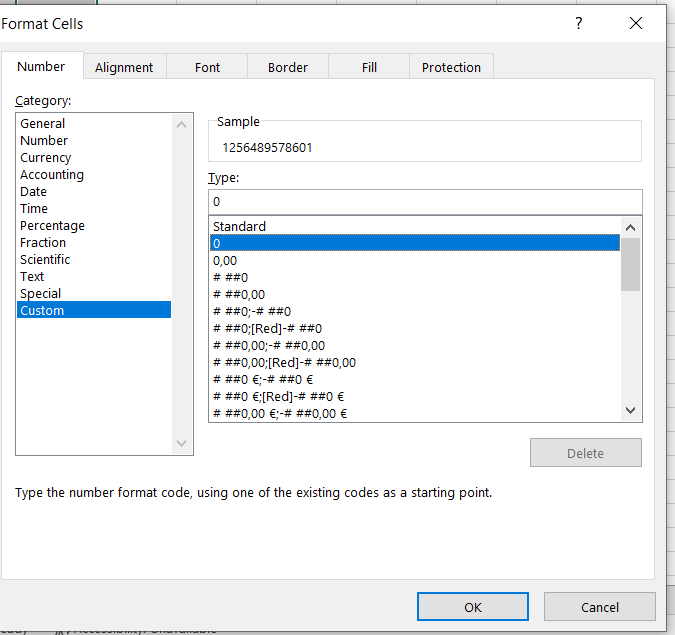Click the Cancel button
The height and width of the screenshot is (635, 675).
599,607
